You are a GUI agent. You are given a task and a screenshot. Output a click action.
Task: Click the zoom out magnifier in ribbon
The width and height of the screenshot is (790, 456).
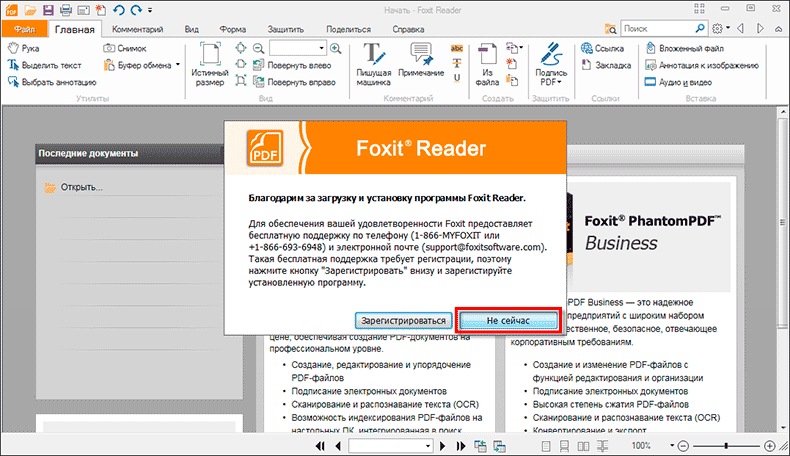(x=258, y=48)
